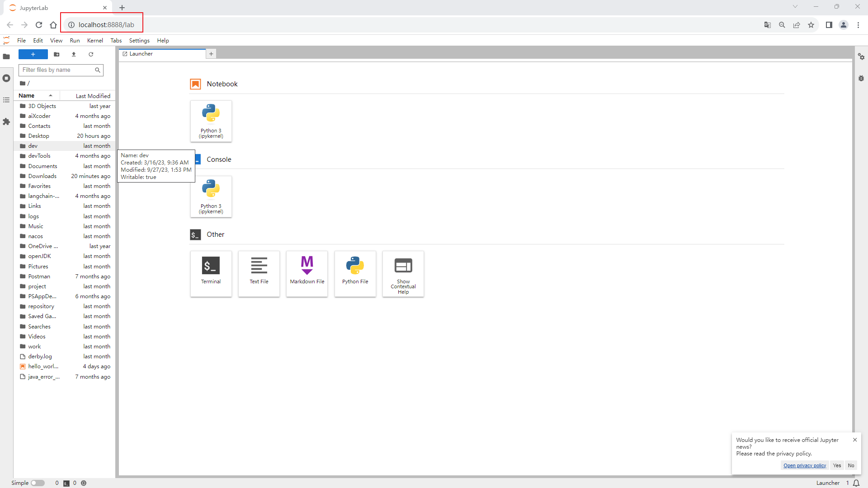The height and width of the screenshot is (488, 868).
Task: Create a new Markdown File
Action: tap(307, 273)
